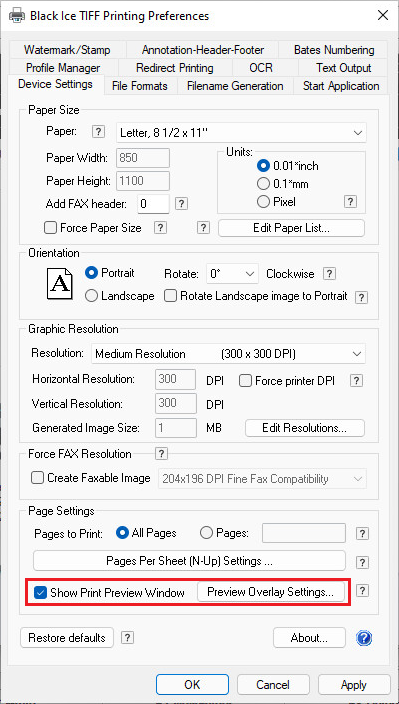Select the Landscape orientation option

pos(92,296)
